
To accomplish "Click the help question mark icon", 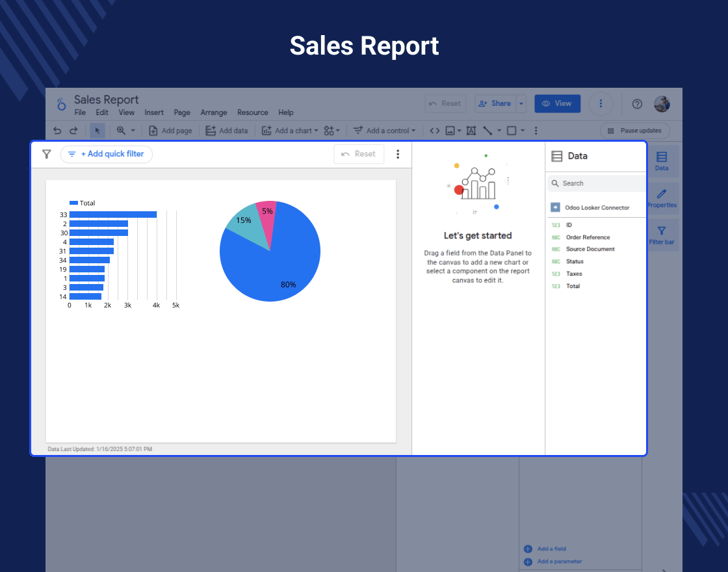I will pyautogui.click(x=637, y=104).
